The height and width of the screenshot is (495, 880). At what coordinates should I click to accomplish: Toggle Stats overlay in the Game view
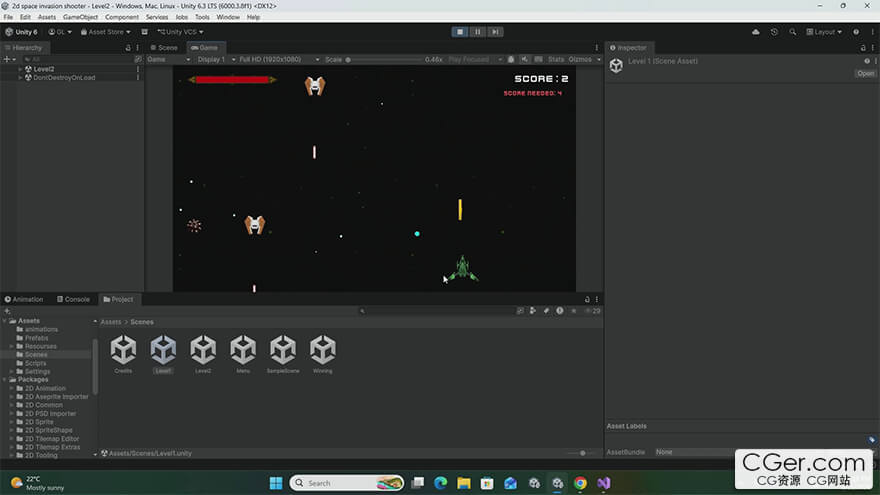pyautogui.click(x=556, y=59)
